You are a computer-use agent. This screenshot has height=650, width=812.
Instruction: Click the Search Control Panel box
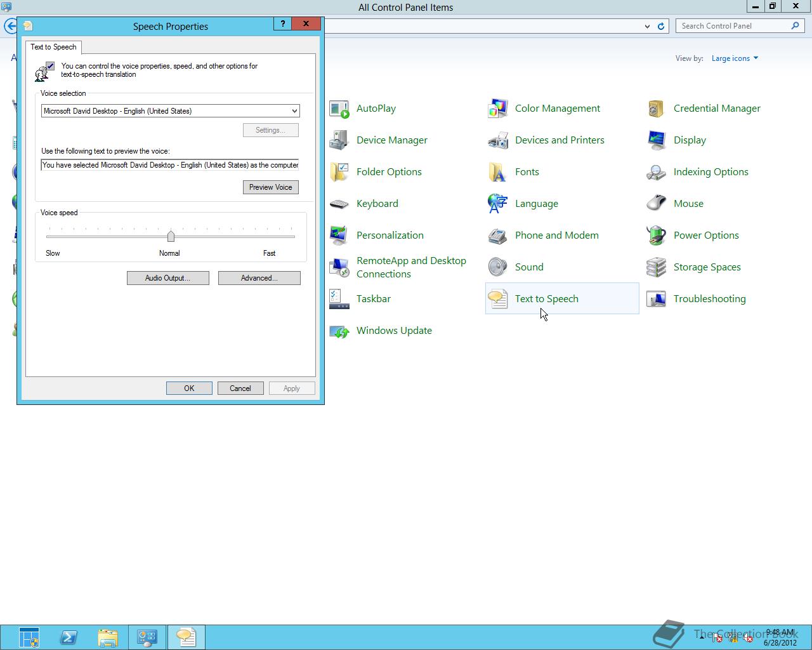click(x=740, y=26)
